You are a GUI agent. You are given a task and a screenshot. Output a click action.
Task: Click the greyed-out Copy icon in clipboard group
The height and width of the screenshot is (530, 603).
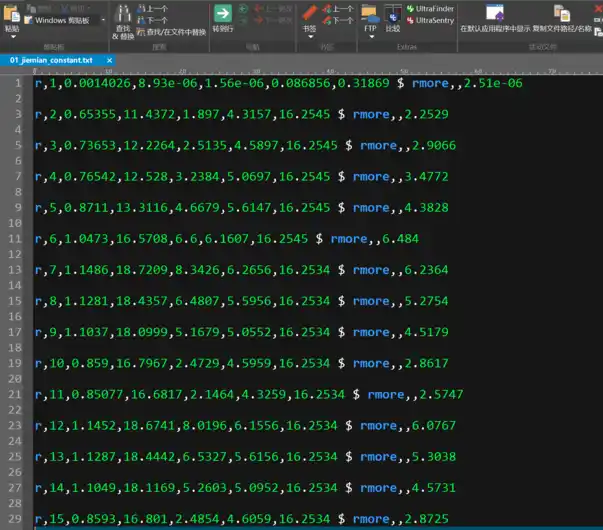[32, 8]
